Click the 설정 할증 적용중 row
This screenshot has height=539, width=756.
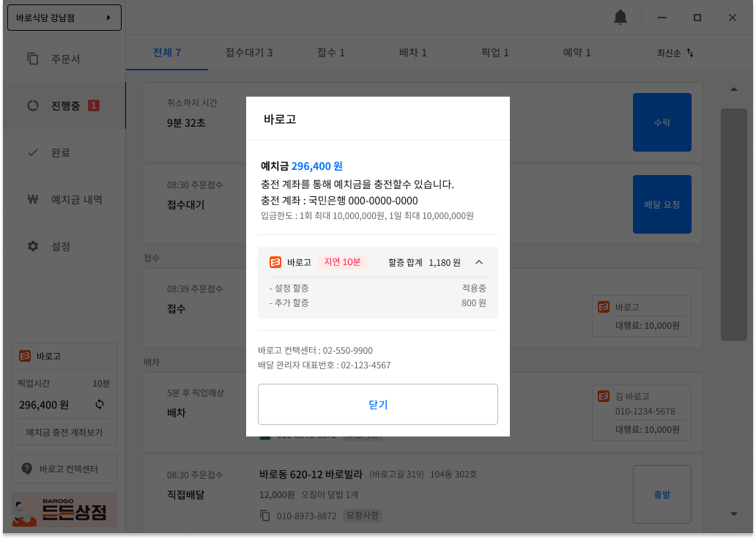click(377, 289)
